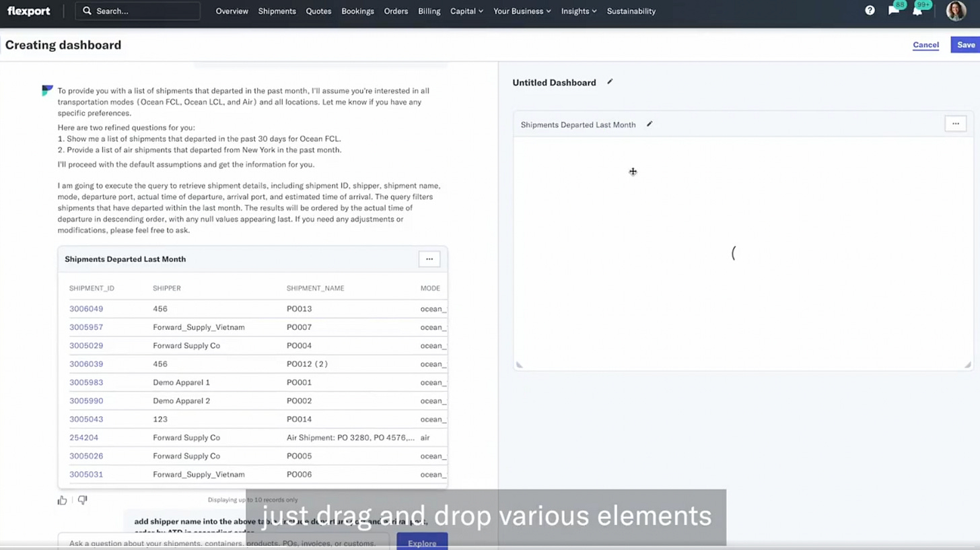Open shipment 3005043 link
Image resolution: width=980 pixels, height=550 pixels.
tap(86, 419)
